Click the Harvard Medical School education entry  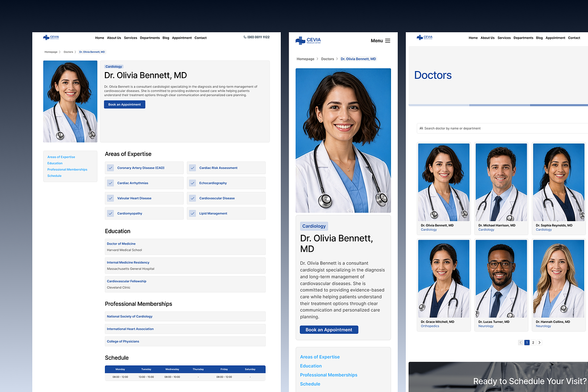tap(185, 247)
